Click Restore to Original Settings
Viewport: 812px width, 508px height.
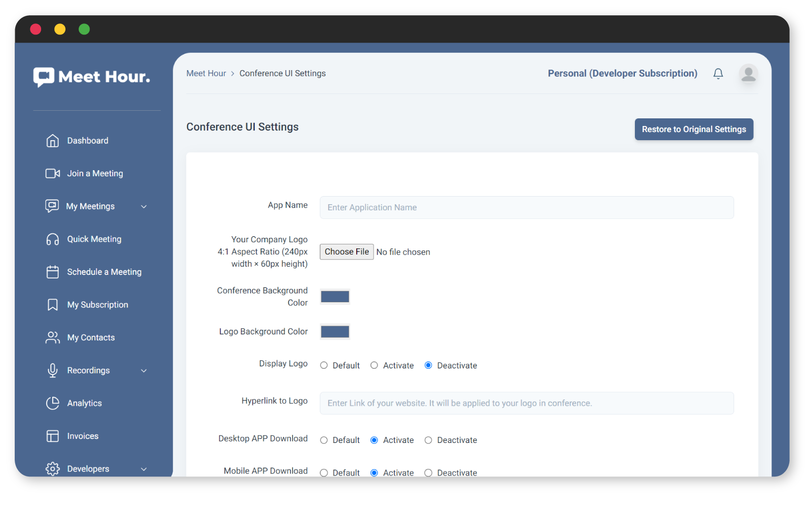pos(693,129)
